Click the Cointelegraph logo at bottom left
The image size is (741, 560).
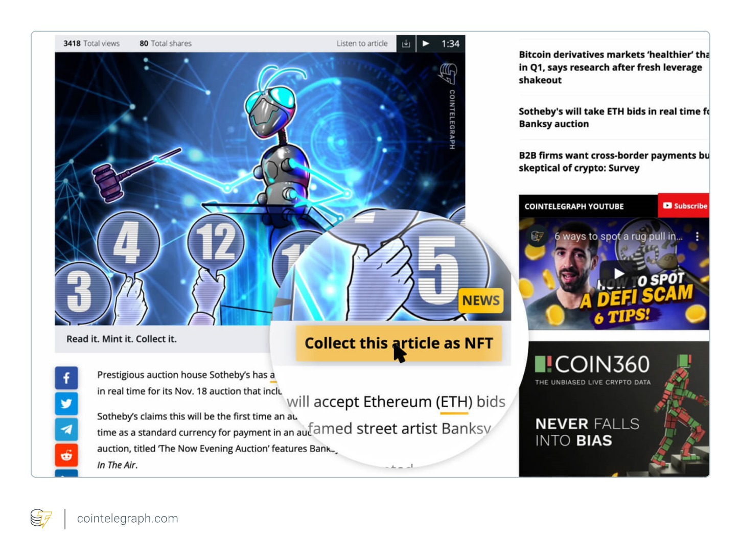pos(41,518)
